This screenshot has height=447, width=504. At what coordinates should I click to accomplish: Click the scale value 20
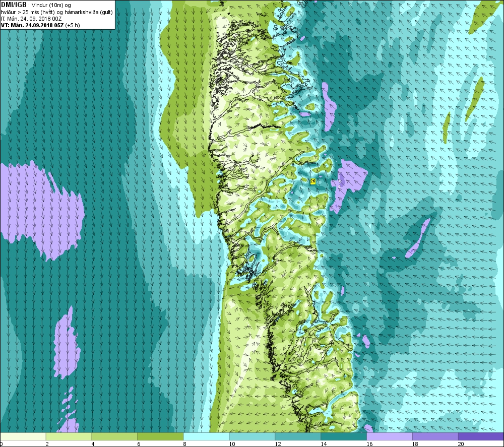click(x=461, y=444)
